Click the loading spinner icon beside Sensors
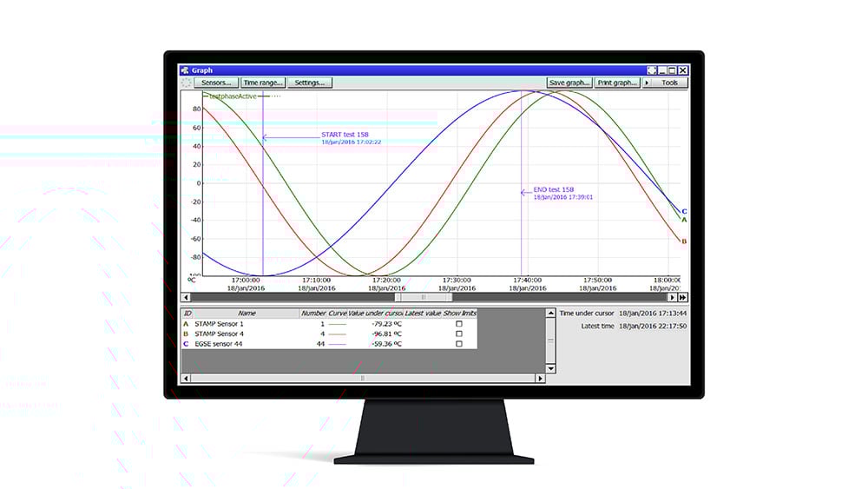The height and width of the screenshot is (489, 868). coord(185,83)
